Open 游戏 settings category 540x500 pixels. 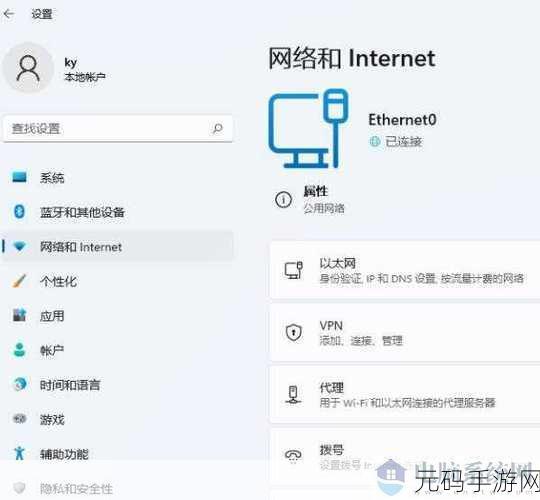point(118,419)
